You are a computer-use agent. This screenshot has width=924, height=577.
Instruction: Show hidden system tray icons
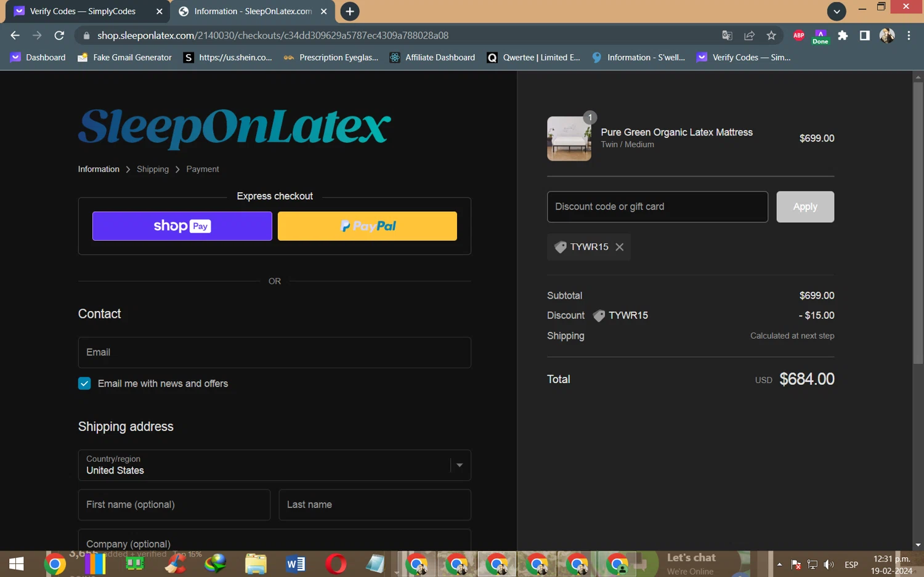pos(779,564)
